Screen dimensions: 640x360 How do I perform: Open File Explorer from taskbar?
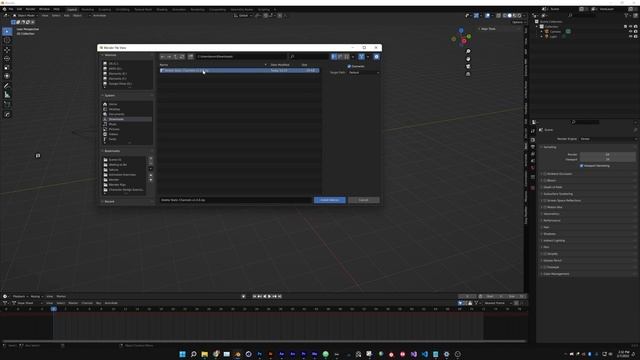click(204, 354)
